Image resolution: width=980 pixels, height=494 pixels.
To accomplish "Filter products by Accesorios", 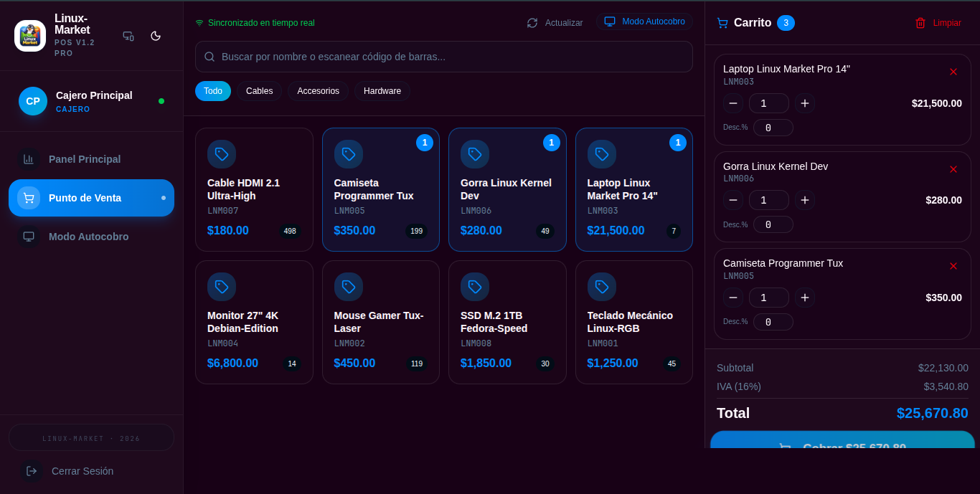I will pyautogui.click(x=318, y=91).
